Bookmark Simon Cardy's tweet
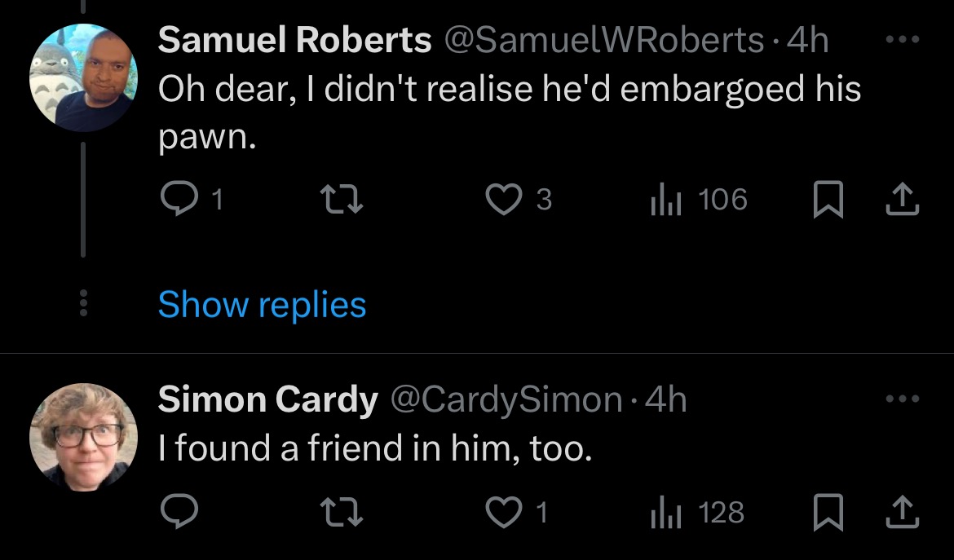This screenshot has width=954, height=560. (828, 512)
